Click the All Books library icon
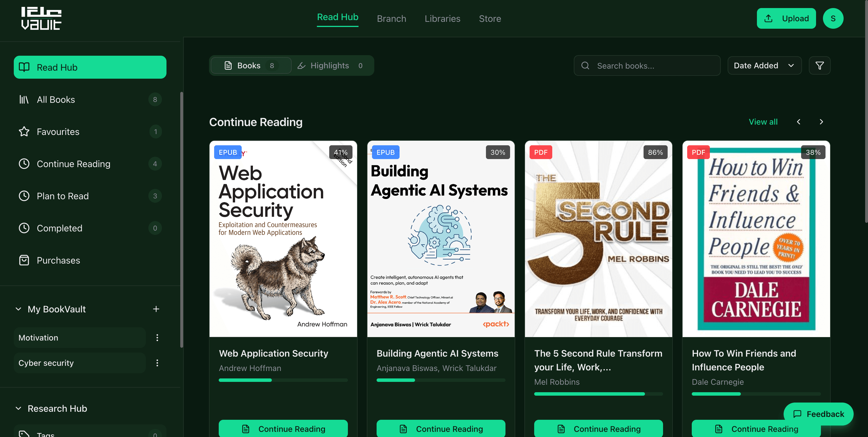The width and height of the screenshot is (868, 437). pyautogui.click(x=24, y=99)
